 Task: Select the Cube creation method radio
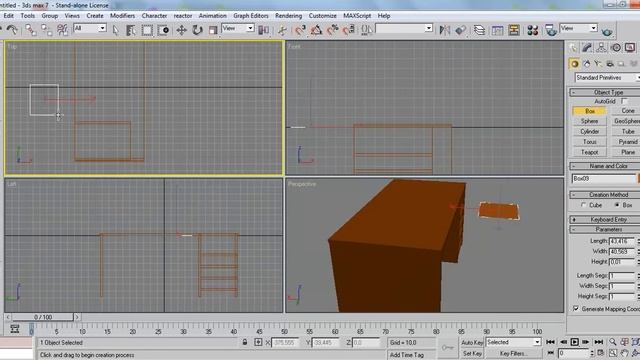[584, 205]
